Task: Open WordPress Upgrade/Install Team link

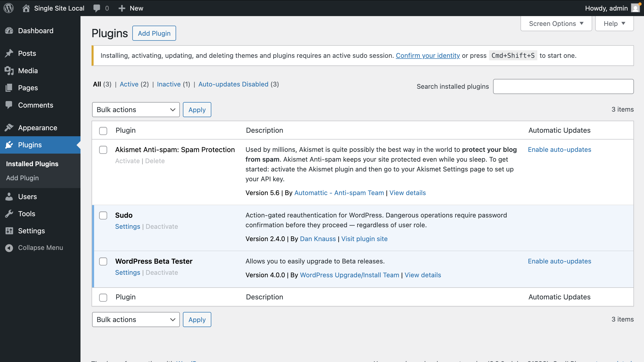Action: pos(350,275)
